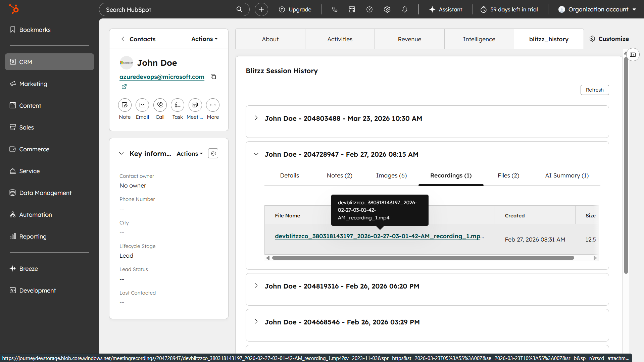Image resolution: width=644 pixels, height=362 pixels.
Task: Open azuredevops@microsoft.com email link
Action: point(162,77)
